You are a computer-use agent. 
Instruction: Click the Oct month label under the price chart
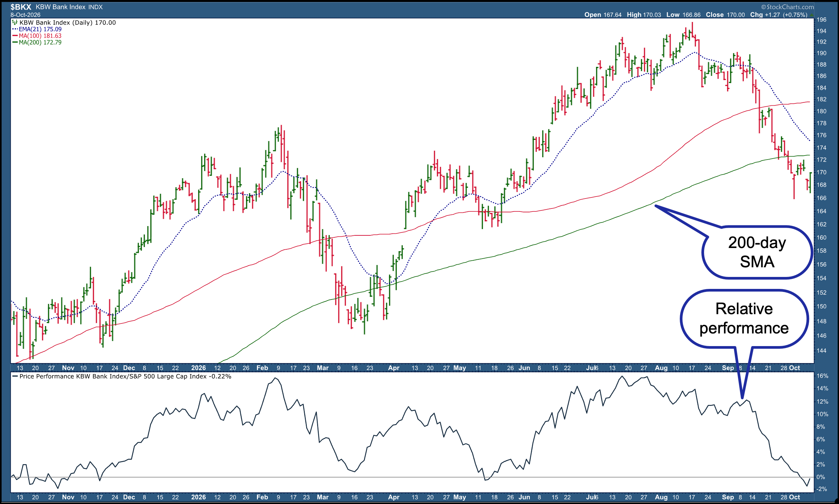(x=794, y=368)
